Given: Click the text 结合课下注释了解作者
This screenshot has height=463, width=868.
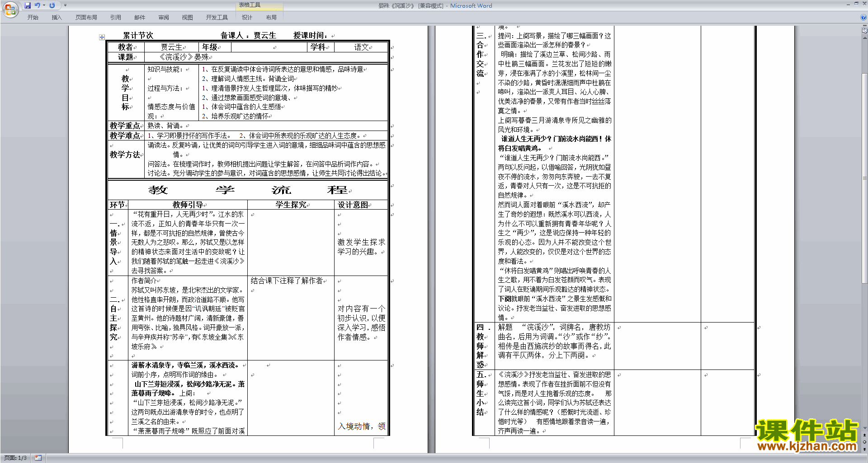Looking at the screenshot, I should pos(287,281).
